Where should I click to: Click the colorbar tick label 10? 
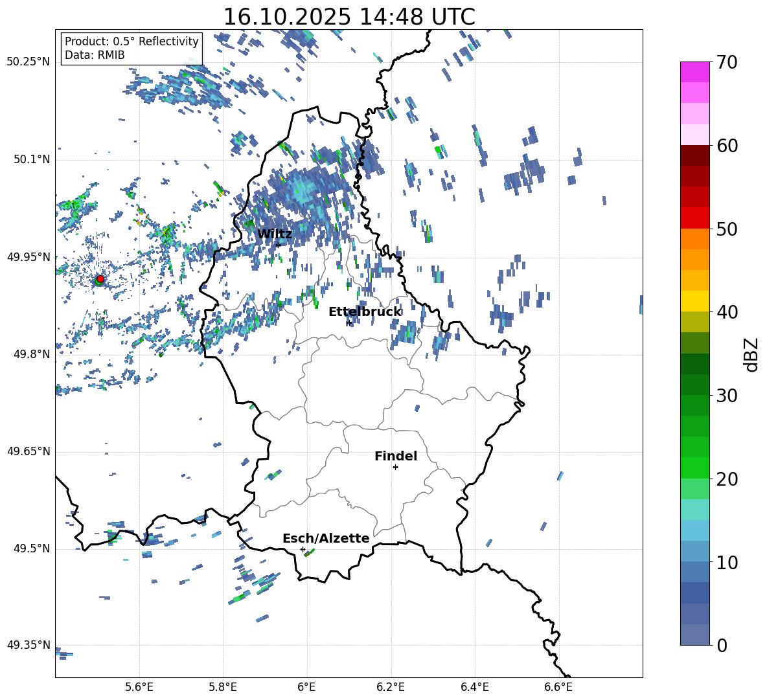pyautogui.click(x=727, y=562)
